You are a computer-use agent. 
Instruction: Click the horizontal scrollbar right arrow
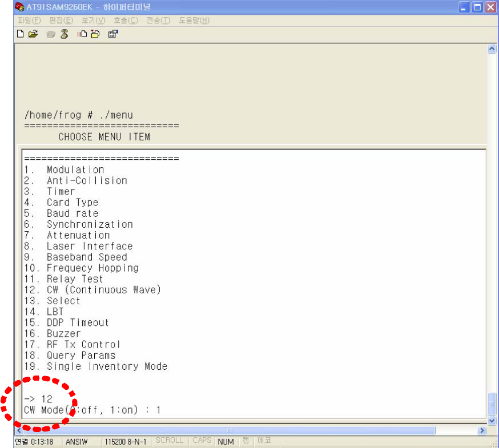(482, 430)
